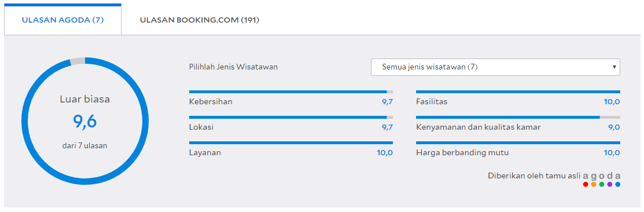Click the Kebersihan rating bar
The image size is (644, 212).
(x=291, y=92)
